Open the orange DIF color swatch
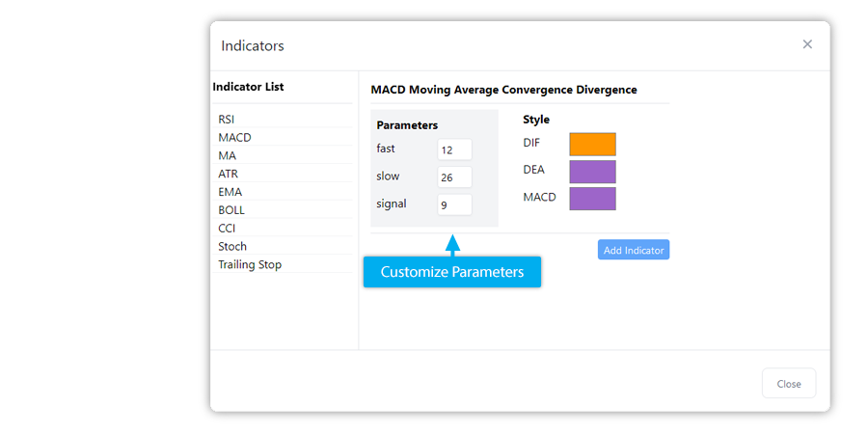 (x=592, y=144)
